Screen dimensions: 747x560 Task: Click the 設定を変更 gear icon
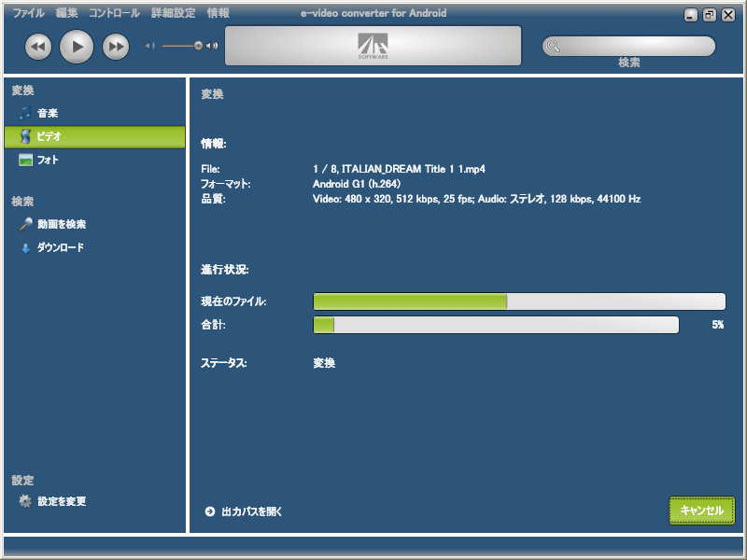(25, 501)
